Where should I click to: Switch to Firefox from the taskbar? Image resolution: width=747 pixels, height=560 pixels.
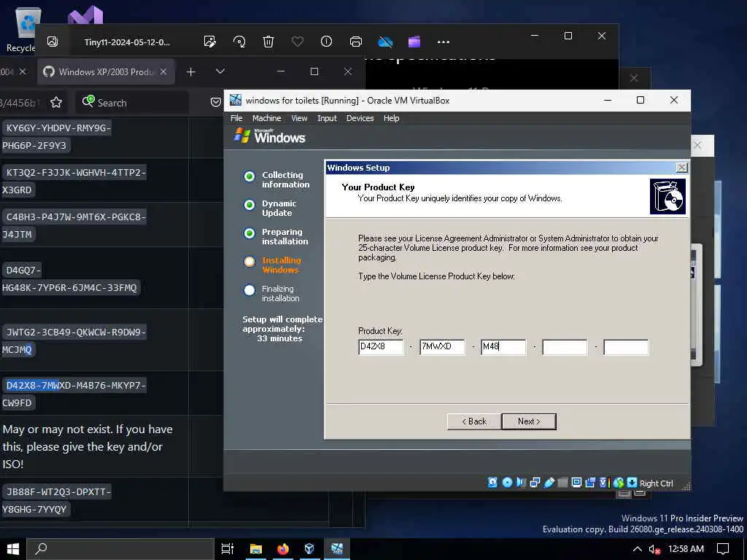pos(283,549)
